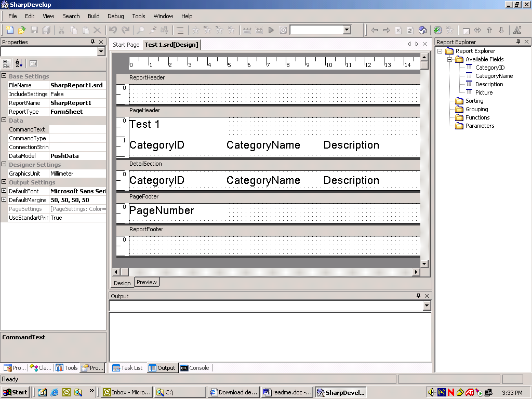
Task: Click the green globe refresh toolbar icon
Action: (x=437, y=30)
